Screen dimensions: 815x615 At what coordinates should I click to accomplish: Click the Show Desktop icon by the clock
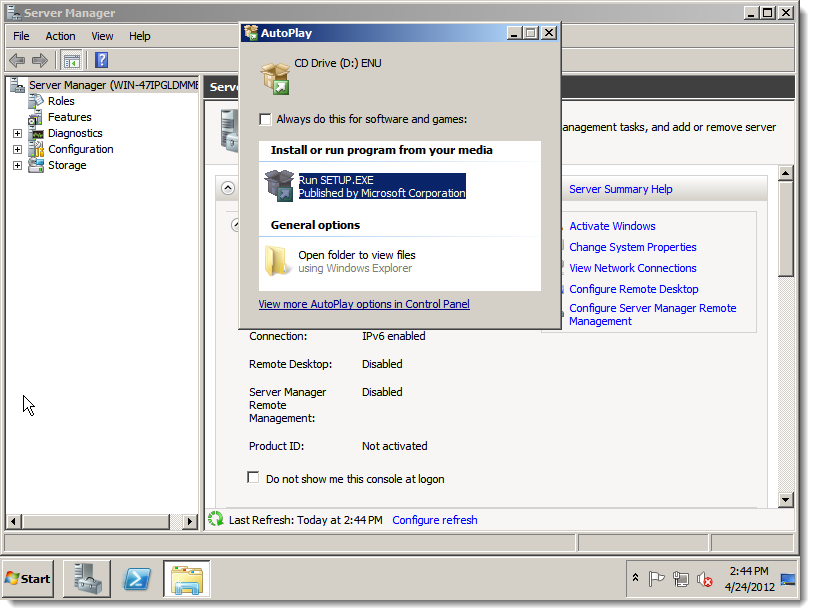coord(788,579)
